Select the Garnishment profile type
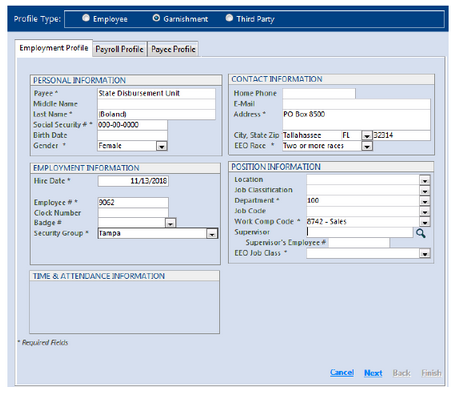 click(x=156, y=18)
